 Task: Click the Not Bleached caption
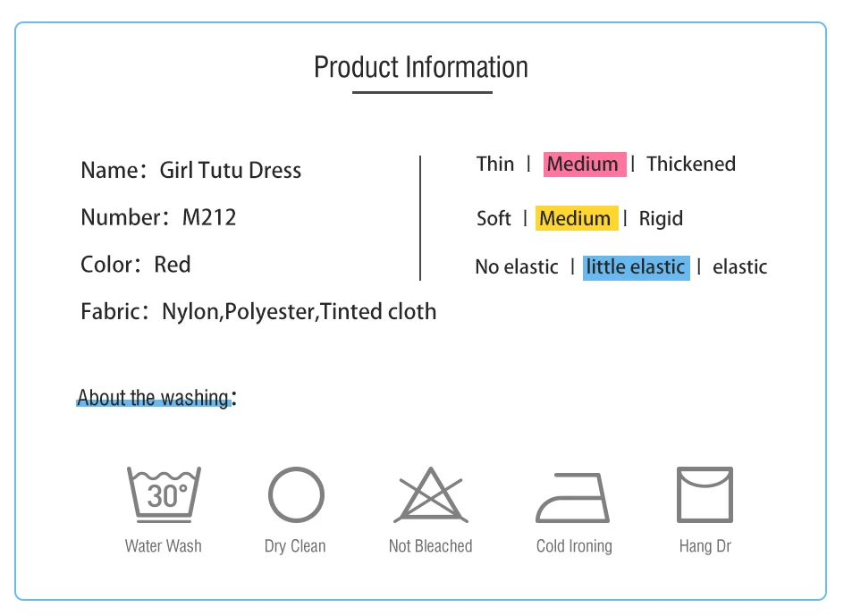point(431,545)
